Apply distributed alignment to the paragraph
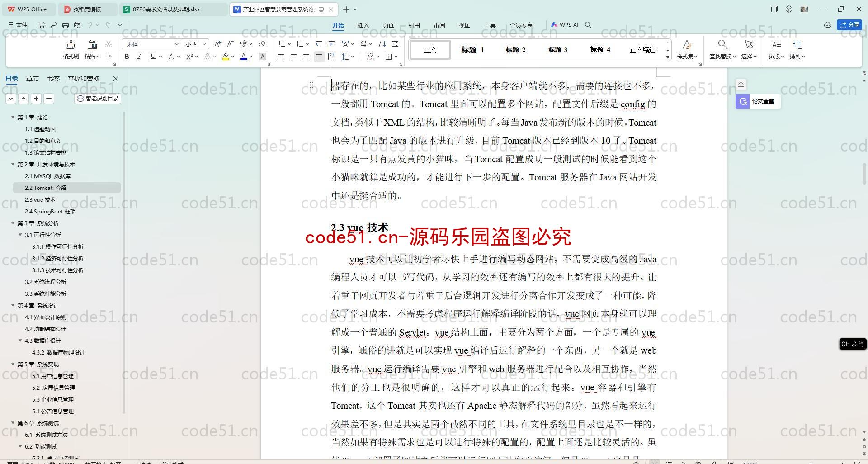 click(331, 57)
